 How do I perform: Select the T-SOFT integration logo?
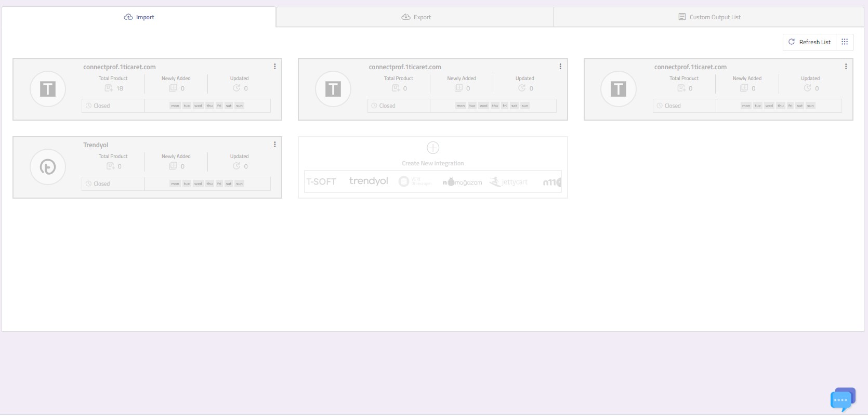click(x=321, y=181)
